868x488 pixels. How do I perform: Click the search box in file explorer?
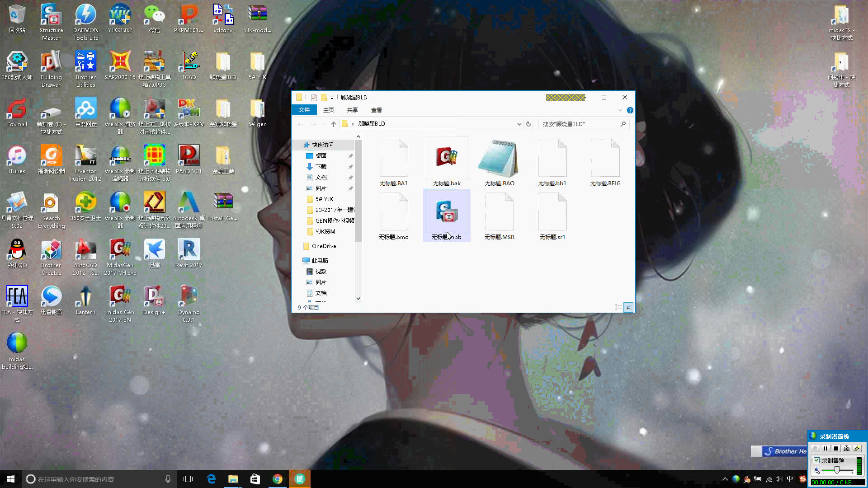581,123
